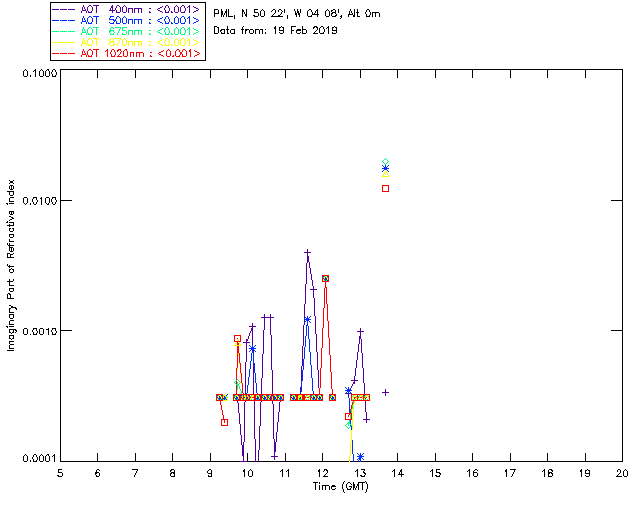This screenshot has width=640, height=512.
Task: Click the 0.1000 y-axis tick label
Action: 36,74
